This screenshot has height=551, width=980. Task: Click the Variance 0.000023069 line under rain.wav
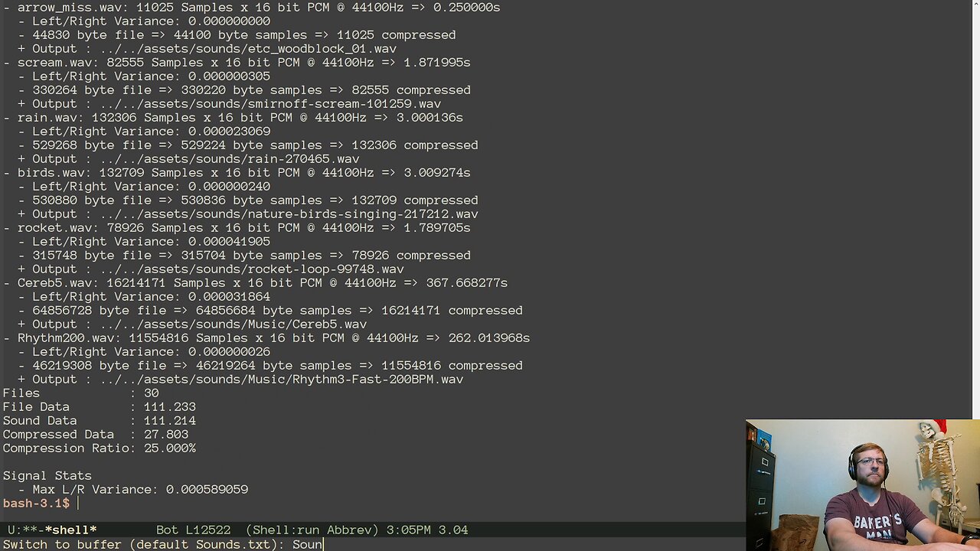[144, 131]
